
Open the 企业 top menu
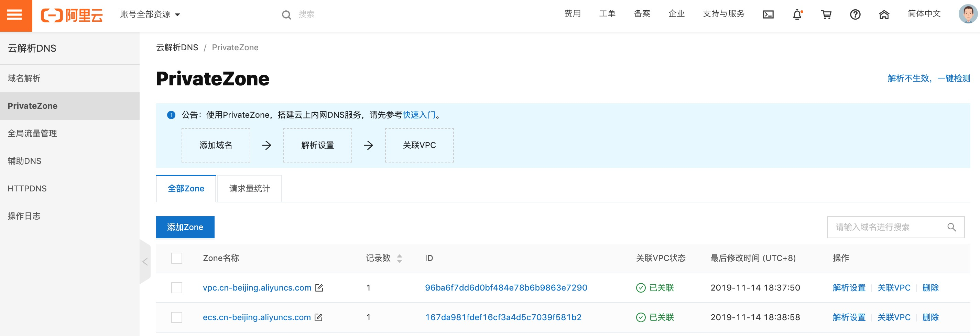pos(676,14)
